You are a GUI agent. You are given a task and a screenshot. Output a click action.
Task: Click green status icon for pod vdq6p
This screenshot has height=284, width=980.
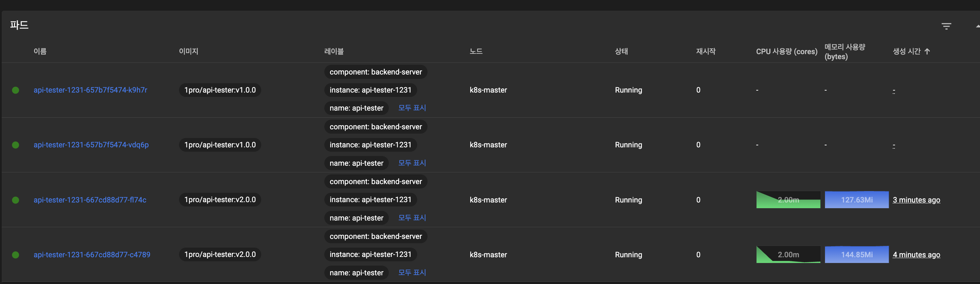coord(16,145)
